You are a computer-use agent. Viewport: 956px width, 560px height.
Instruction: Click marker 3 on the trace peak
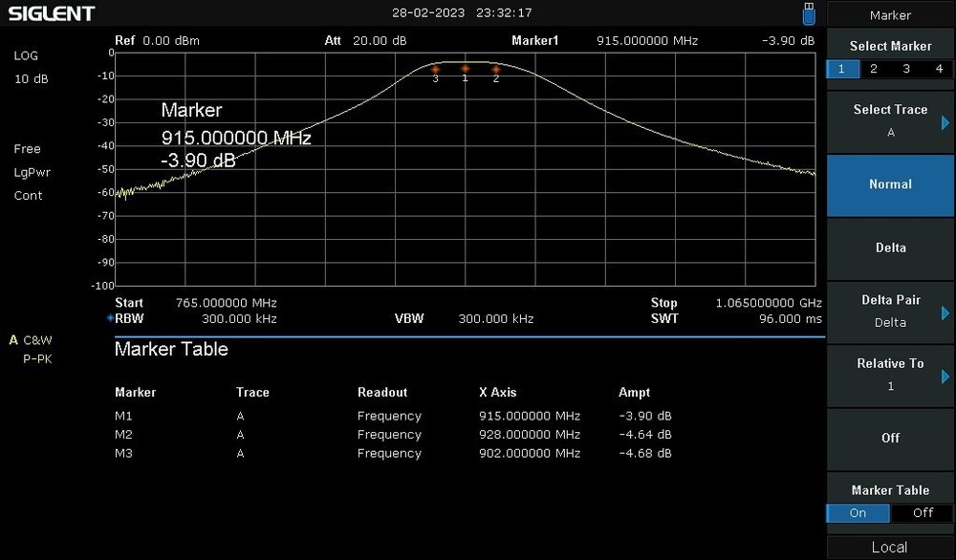pos(436,69)
